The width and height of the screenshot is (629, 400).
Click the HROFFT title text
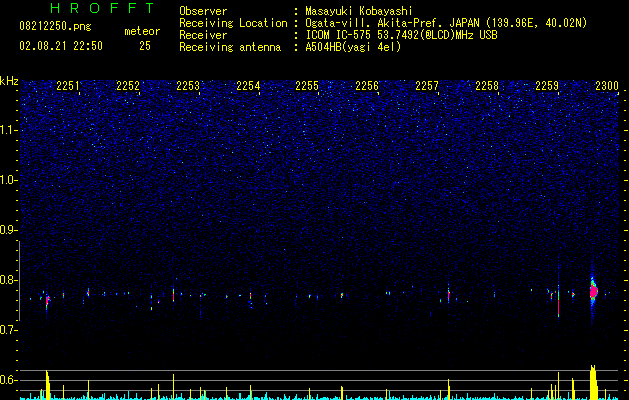click(x=102, y=8)
